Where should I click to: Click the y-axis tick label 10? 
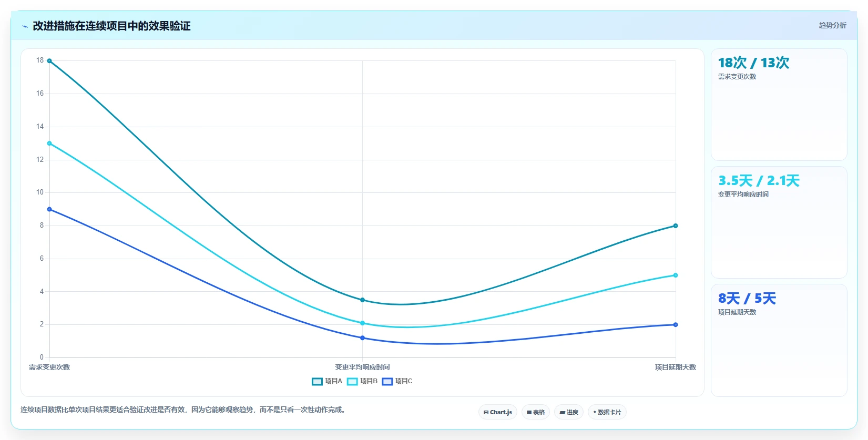[x=40, y=192]
